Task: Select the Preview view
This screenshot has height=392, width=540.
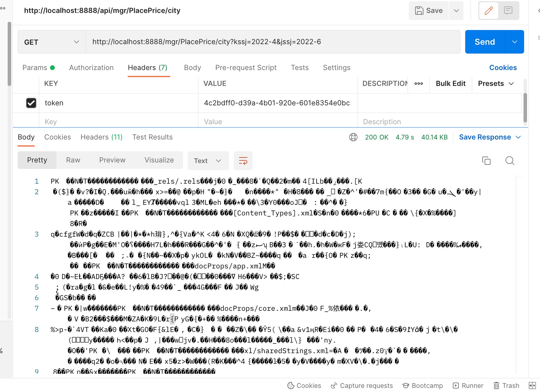Action: click(x=112, y=160)
